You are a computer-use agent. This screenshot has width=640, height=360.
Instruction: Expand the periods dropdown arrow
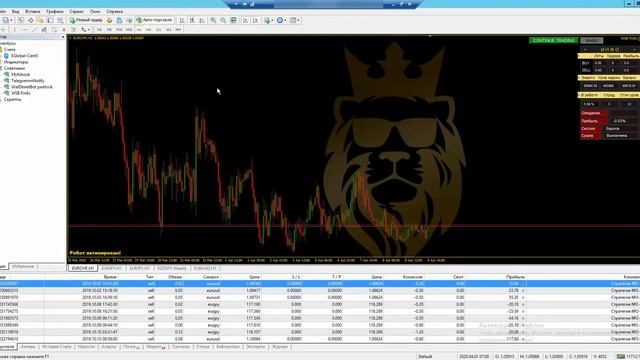coord(285,20)
